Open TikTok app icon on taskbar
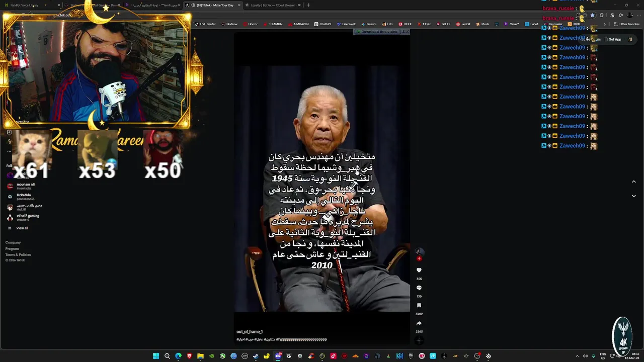644x362 pixels. tap(333, 356)
